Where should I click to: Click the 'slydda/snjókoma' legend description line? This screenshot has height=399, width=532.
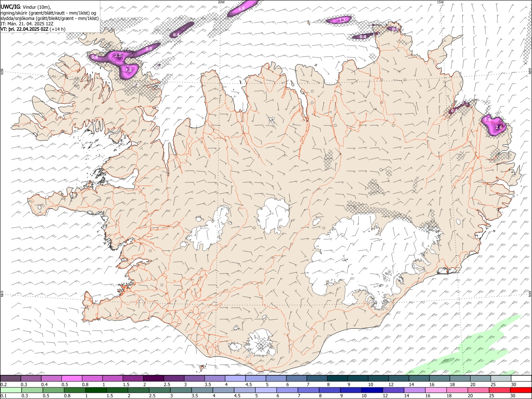point(50,18)
